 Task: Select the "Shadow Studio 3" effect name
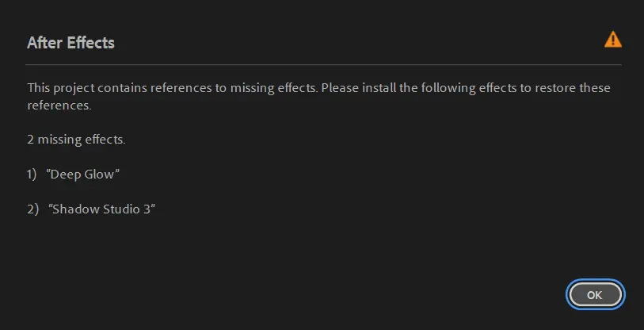pos(101,209)
